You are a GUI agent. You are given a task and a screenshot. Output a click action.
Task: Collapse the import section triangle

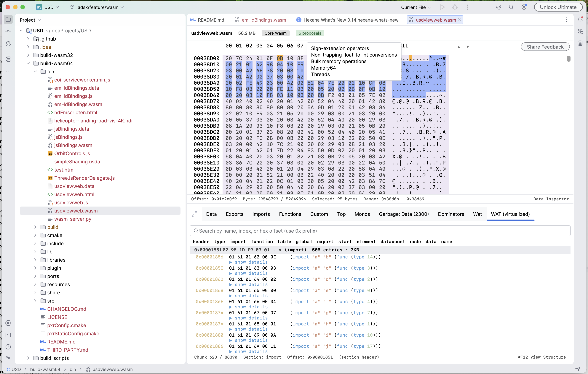280,250
